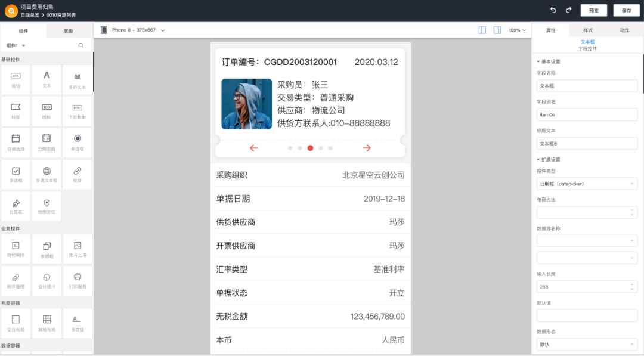The width and height of the screenshot is (644, 356).
Task: Click the 保存 save button
Action: [x=626, y=10]
